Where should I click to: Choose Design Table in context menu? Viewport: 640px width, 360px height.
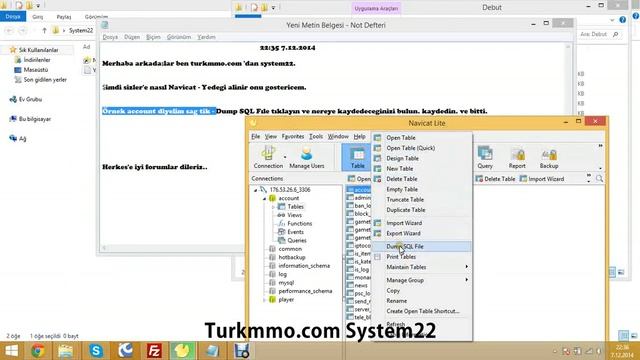pyautogui.click(x=422, y=158)
